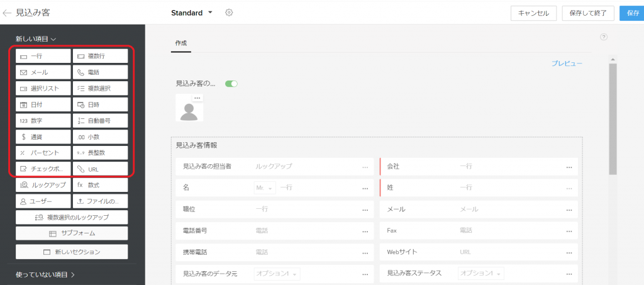The width and height of the screenshot is (644, 285).
Task: Expand the Standard layout dropdown
Action: point(210,13)
